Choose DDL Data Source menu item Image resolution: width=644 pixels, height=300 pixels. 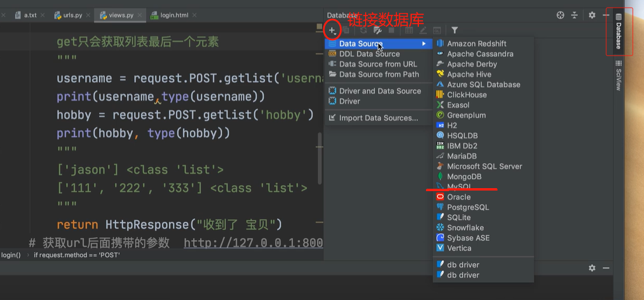(379, 54)
